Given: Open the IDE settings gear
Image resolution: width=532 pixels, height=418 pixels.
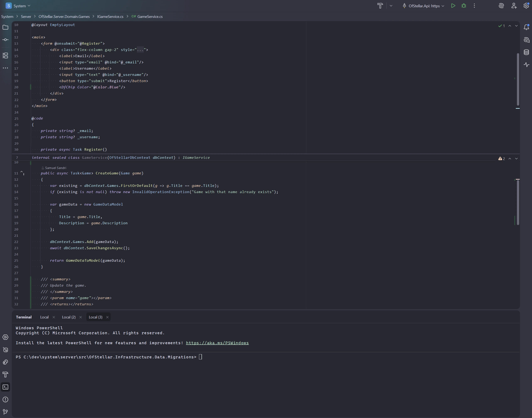Looking at the screenshot, I should [x=526, y=6].
